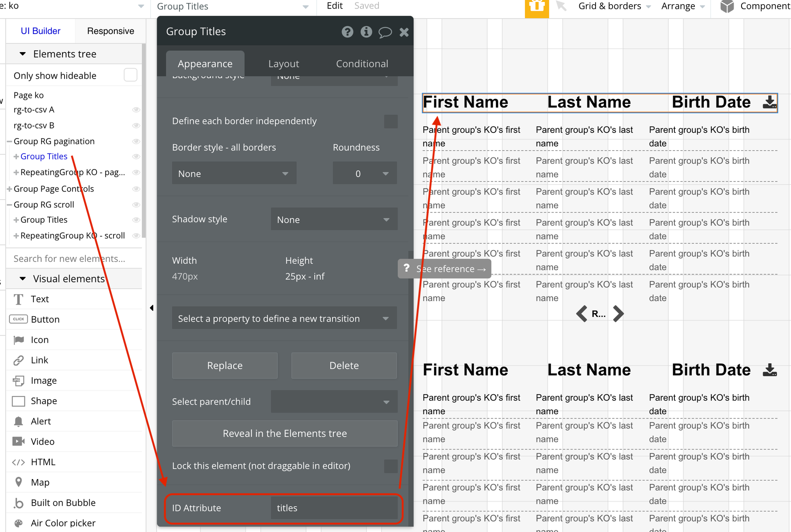Switch to the Conditional tab
The image size is (791, 532).
click(x=361, y=64)
